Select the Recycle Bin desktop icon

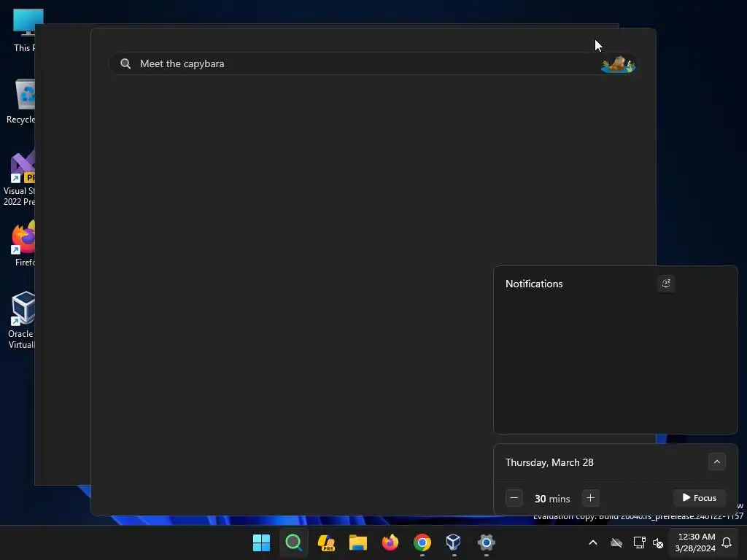(x=21, y=101)
